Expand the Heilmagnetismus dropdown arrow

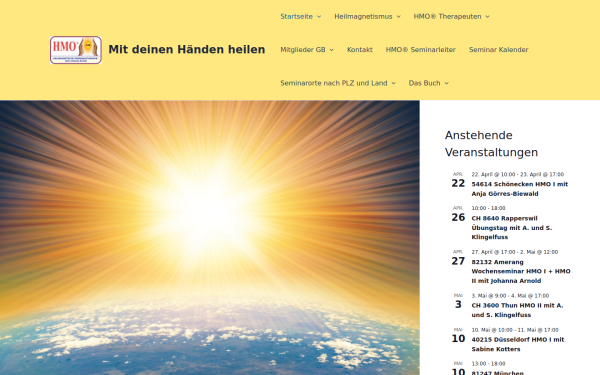tap(399, 16)
